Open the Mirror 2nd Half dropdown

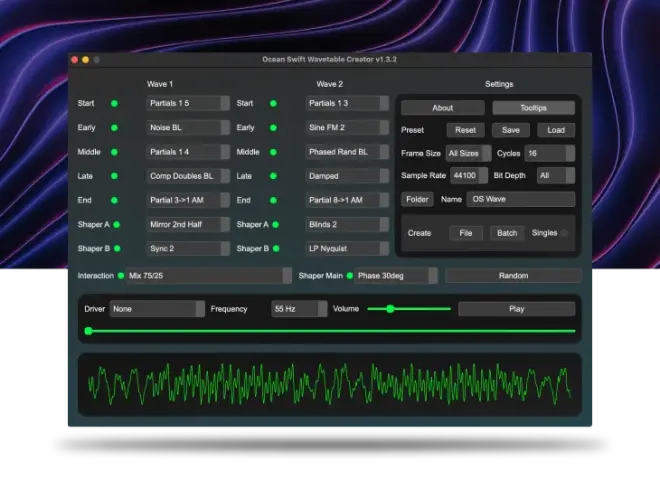188,224
